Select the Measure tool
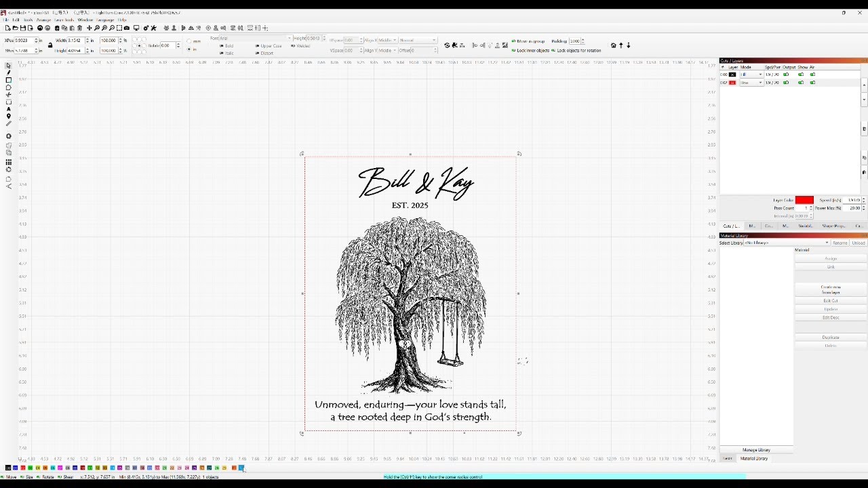The width and height of the screenshot is (868, 488). point(9,123)
